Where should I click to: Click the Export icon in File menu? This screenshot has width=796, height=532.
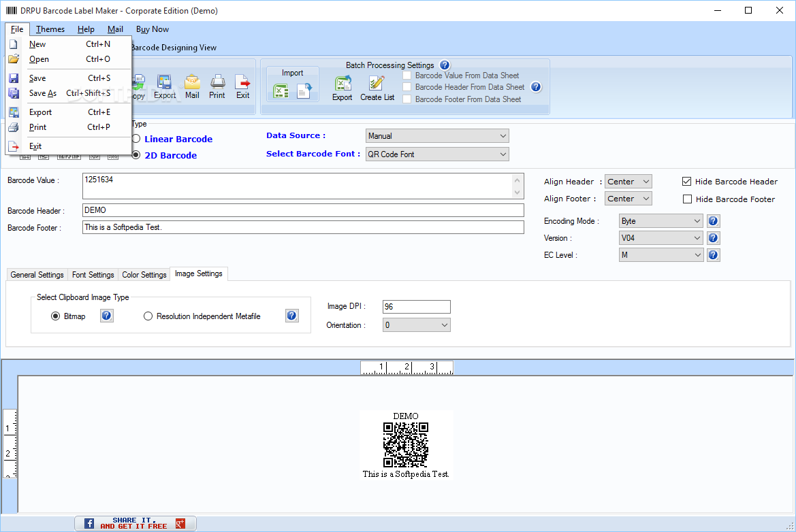pyautogui.click(x=14, y=112)
